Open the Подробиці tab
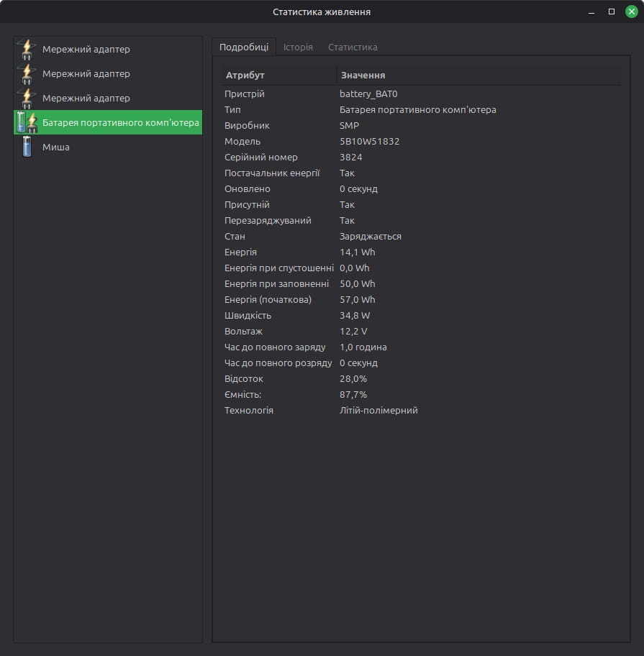The image size is (644, 656). (244, 47)
